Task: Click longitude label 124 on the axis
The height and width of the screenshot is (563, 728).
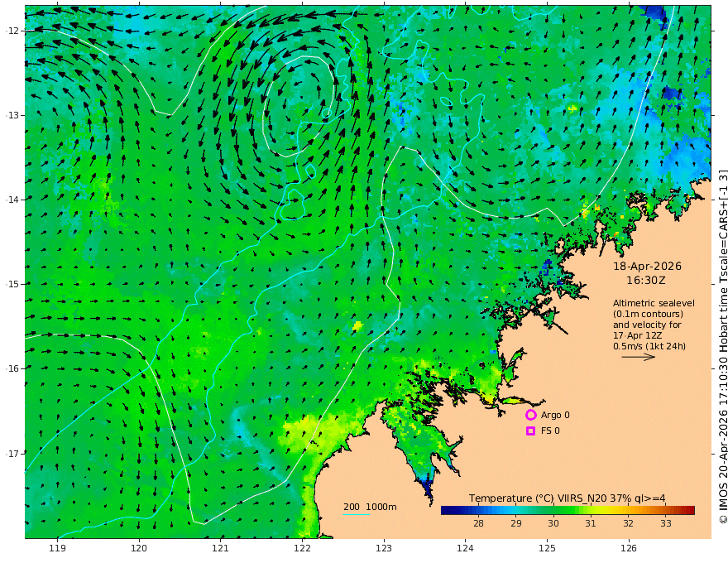Action: coord(466,548)
